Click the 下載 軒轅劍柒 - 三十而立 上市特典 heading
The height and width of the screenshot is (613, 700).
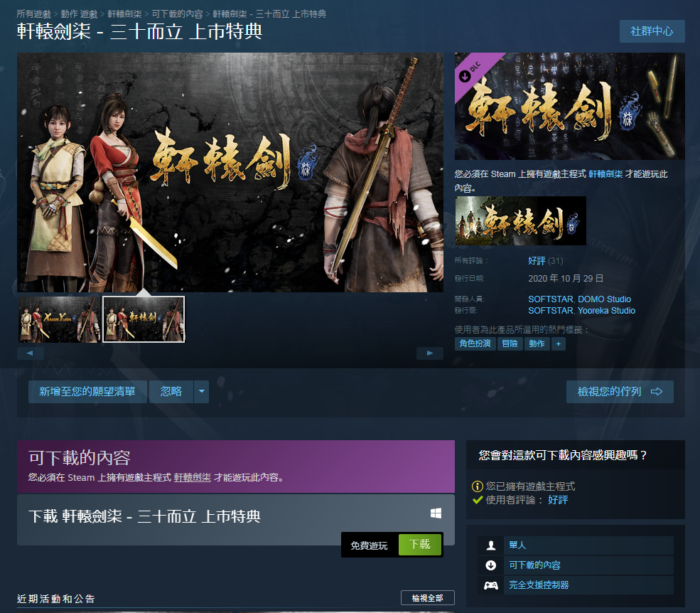pyautogui.click(x=145, y=516)
